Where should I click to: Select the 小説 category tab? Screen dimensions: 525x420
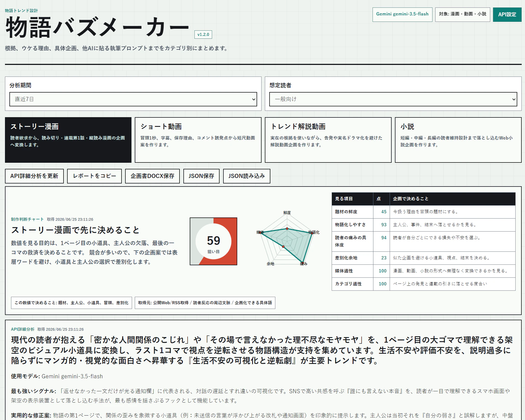(x=458, y=140)
